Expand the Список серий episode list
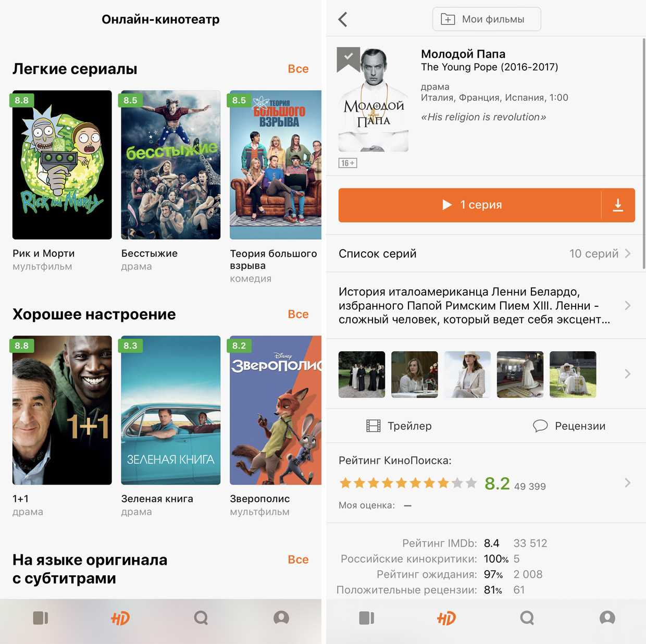 486,254
